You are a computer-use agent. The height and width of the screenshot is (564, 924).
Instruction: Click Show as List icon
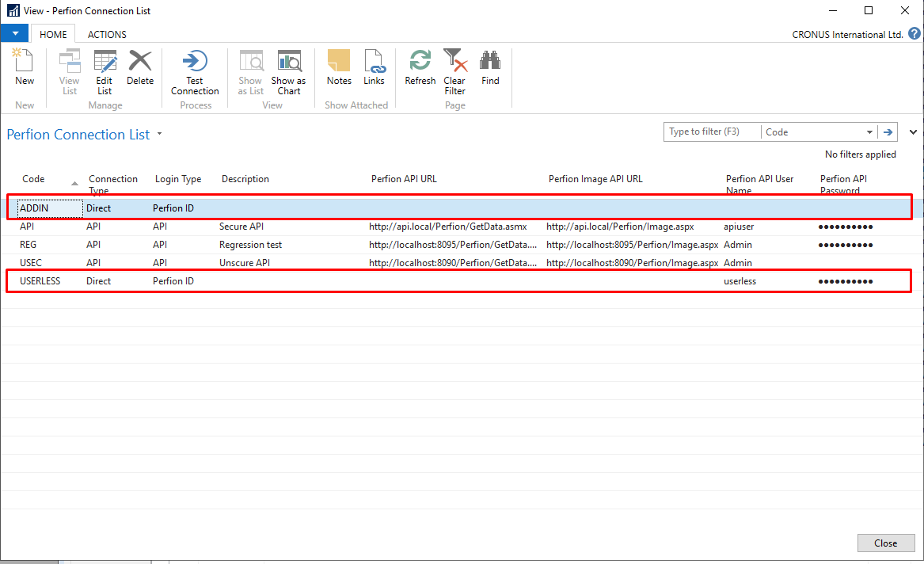coord(250,72)
